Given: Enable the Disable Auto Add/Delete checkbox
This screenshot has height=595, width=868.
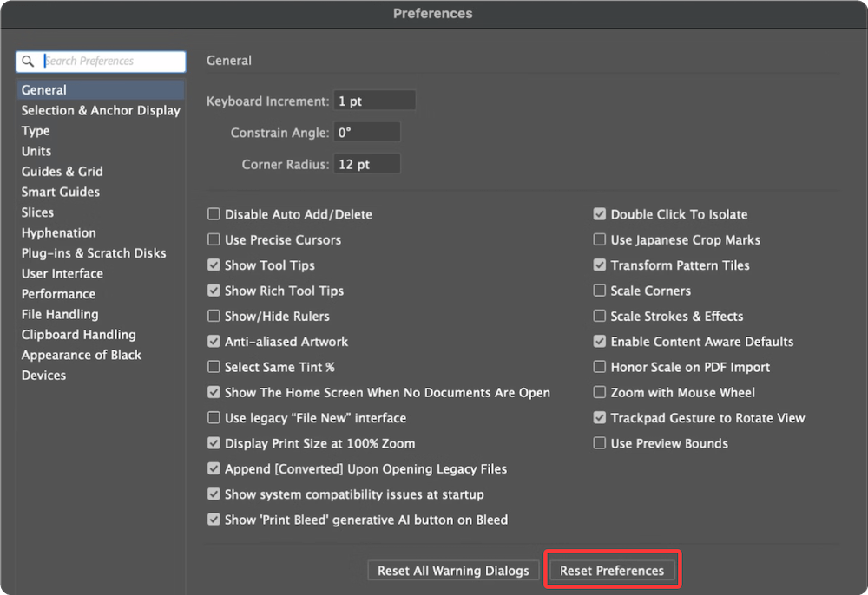Looking at the screenshot, I should click(x=213, y=213).
